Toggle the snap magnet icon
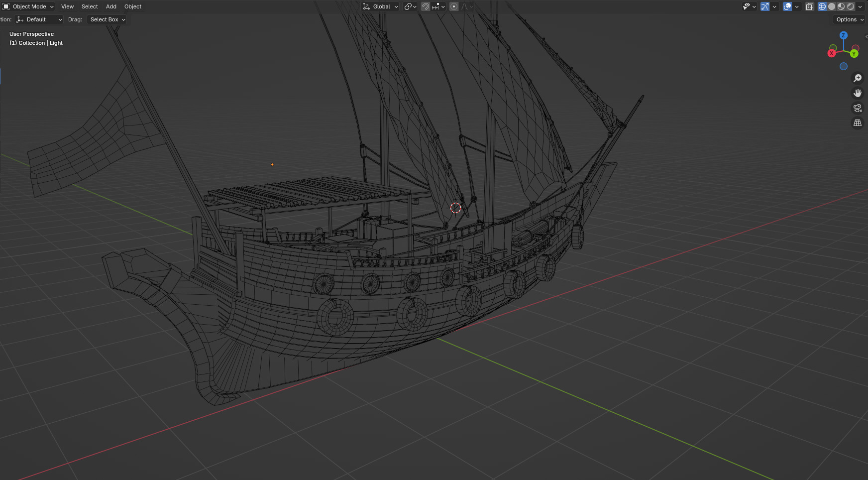Viewport: 868px width, 480px height. [426, 6]
